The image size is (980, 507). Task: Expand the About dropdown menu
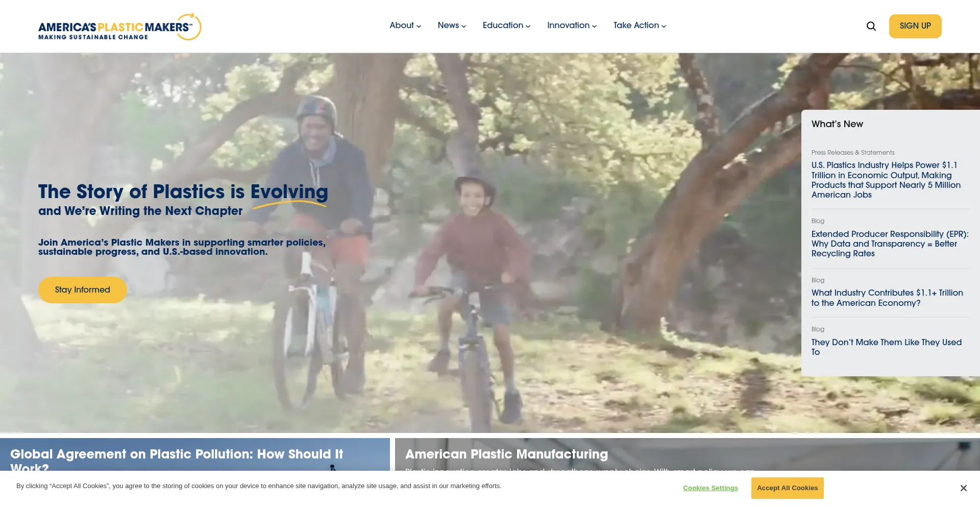click(405, 26)
